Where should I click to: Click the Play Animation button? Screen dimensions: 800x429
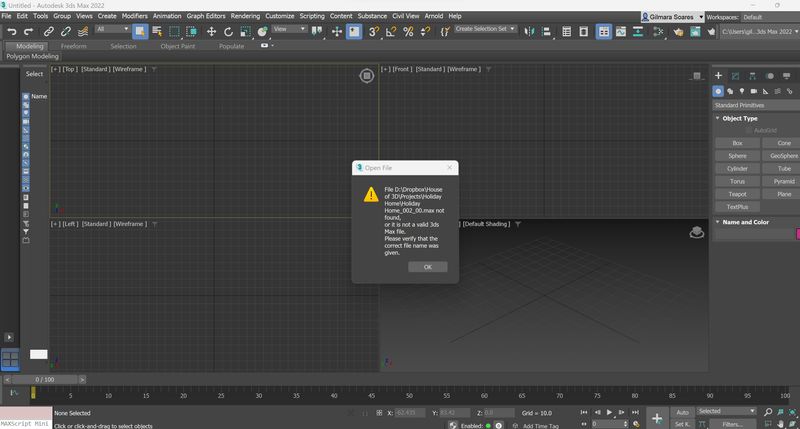pyautogui.click(x=609, y=412)
